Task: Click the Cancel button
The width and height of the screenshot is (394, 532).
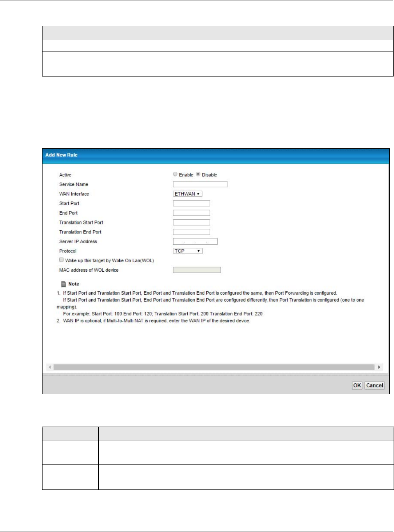Action: coord(374,386)
